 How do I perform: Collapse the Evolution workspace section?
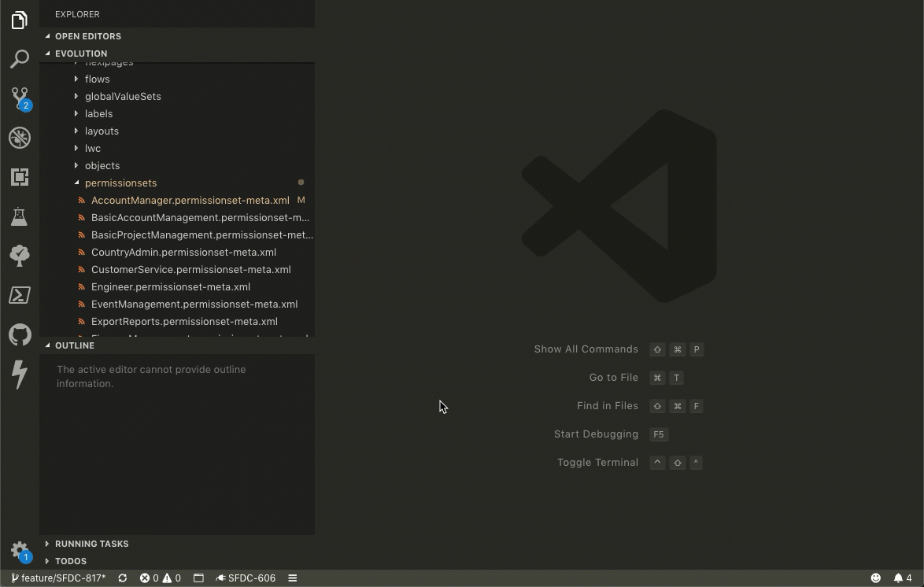177,53
